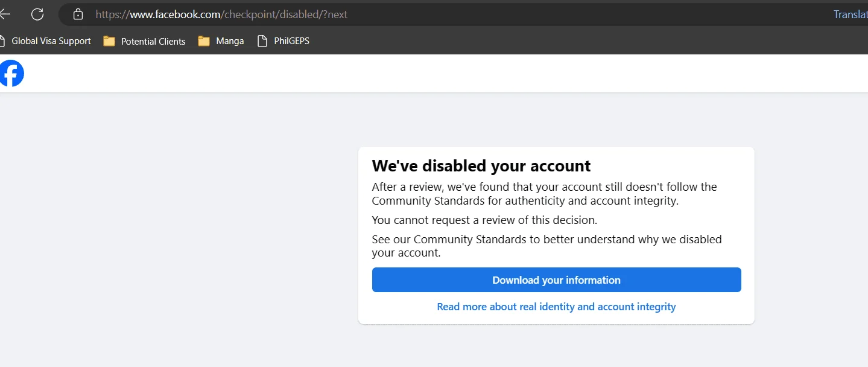Viewport: 868px width, 367px height.
Task: Select the "We've disabled your account" heading
Action: click(x=481, y=165)
